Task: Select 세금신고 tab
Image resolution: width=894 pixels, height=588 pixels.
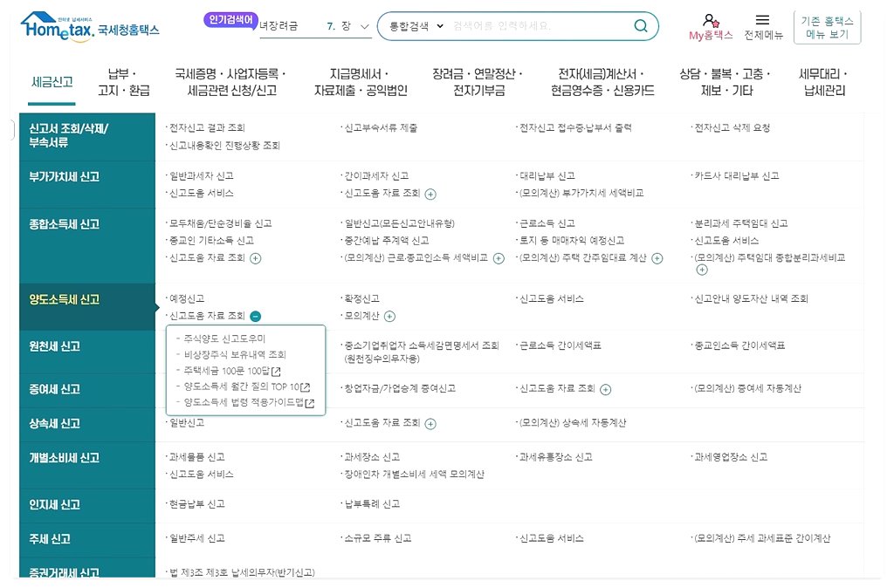Action: tap(52, 82)
